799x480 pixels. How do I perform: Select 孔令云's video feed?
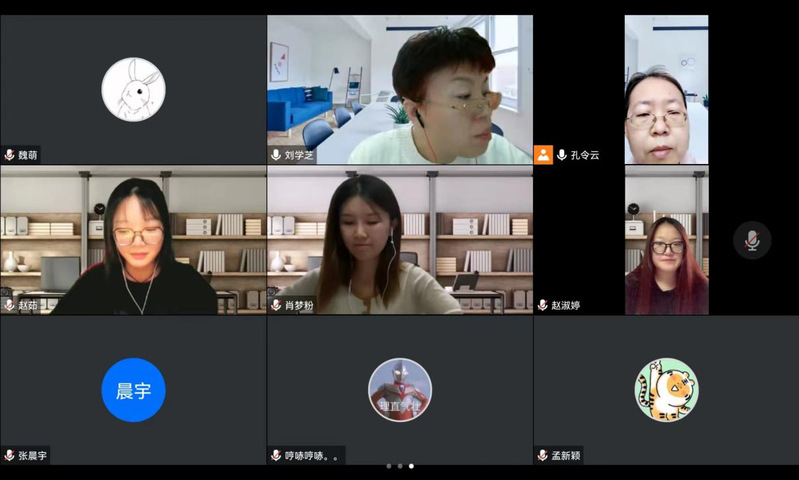click(667, 89)
